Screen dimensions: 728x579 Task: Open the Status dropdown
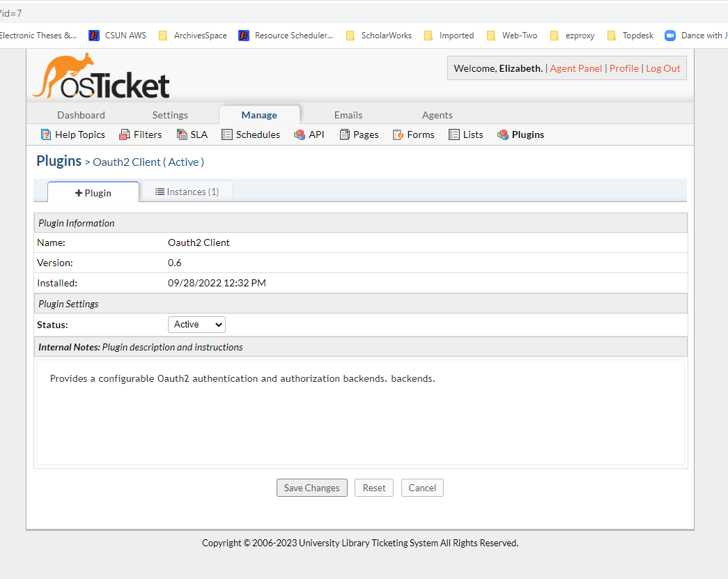(x=196, y=325)
